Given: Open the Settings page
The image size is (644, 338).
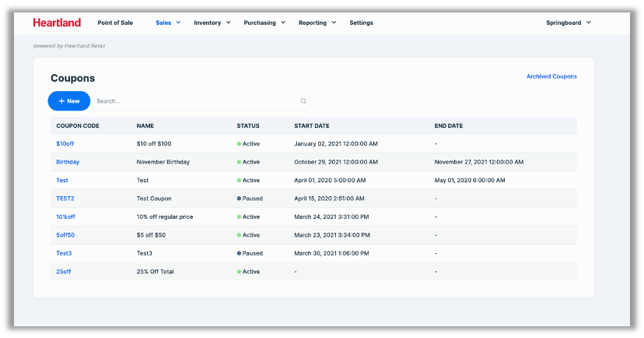Looking at the screenshot, I should 361,23.
